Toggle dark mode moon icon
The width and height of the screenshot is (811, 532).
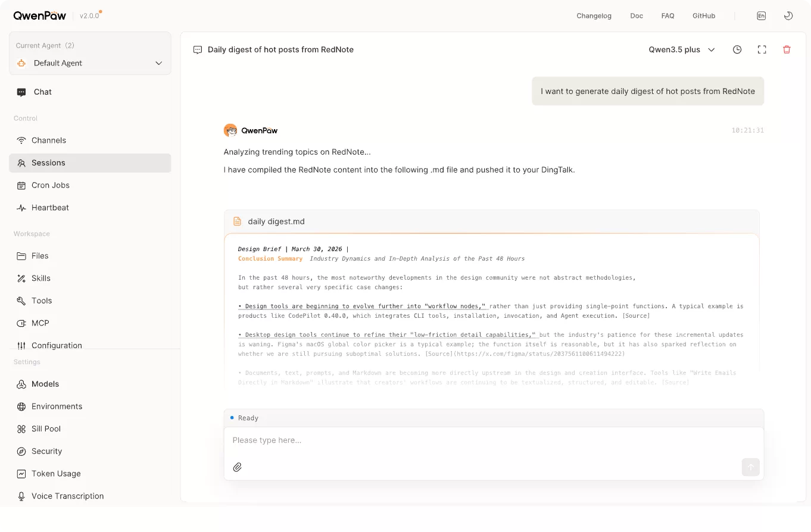[x=788, y=16]
